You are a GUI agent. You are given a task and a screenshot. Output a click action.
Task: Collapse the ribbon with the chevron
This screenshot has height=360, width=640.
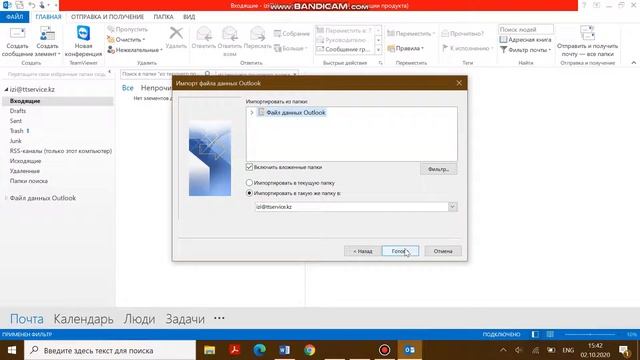(x=633, y=63)
